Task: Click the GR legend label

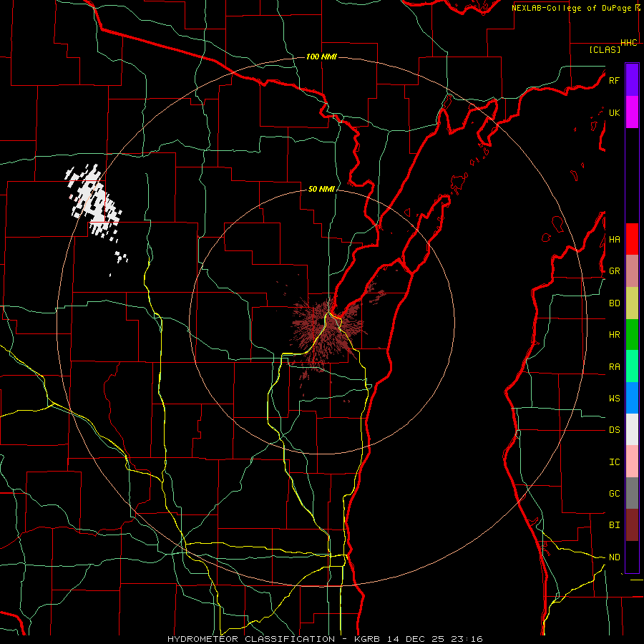Action: click(614, 271)
